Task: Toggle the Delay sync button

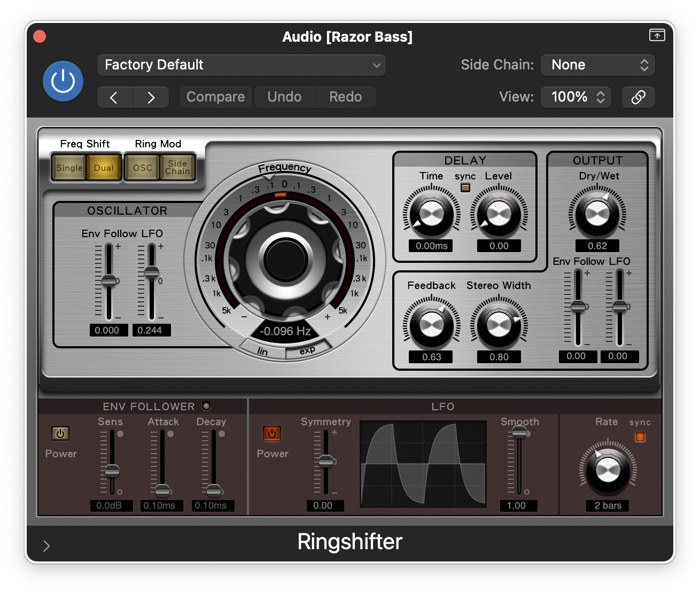Action: [x=465, y=188]
